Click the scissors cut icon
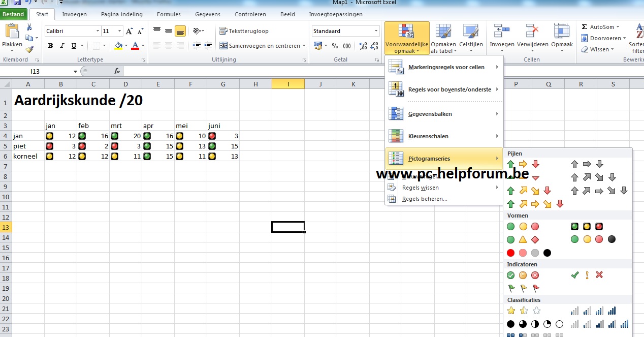Viewport: 644px width, 337px height. 29,27
